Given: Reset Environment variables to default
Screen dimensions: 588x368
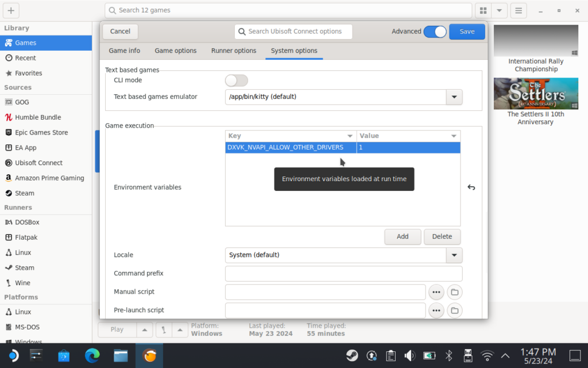Looking at the screenshot, I should (471, 187).
